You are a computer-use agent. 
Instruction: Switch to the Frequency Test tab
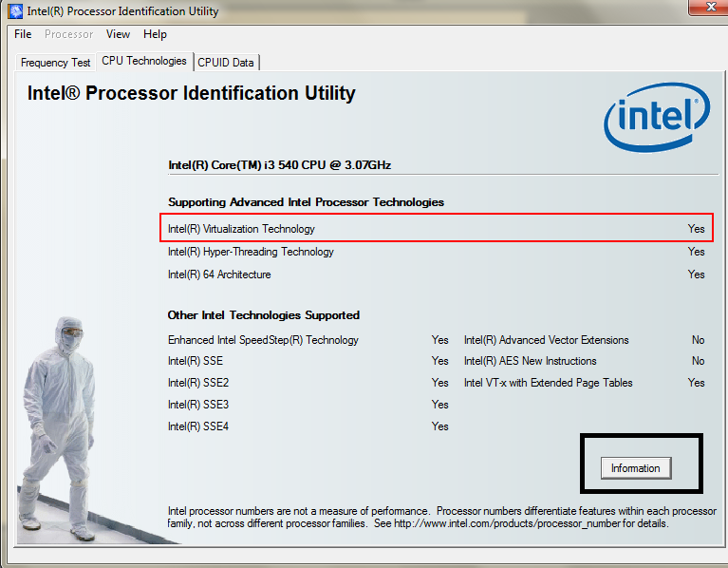55,63
